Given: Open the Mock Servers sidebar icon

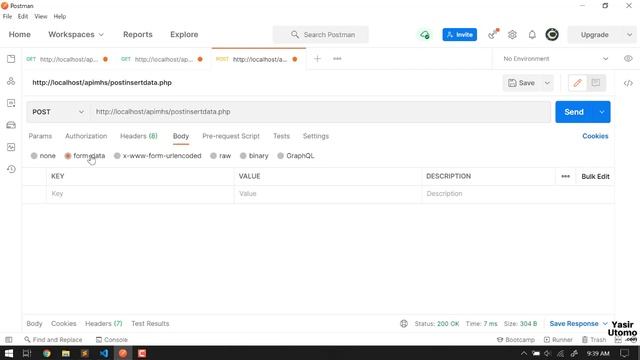Looking at the screenshot, I should click(x=11, y=125).
